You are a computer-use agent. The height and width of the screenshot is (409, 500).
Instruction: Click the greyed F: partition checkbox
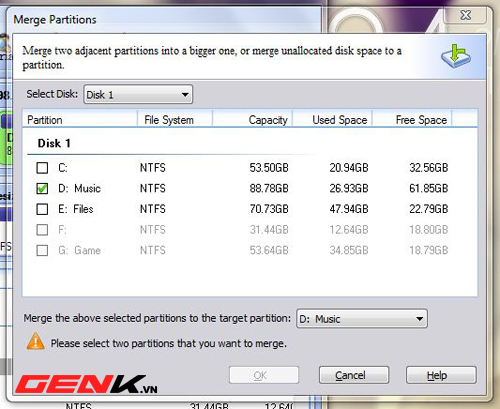[x=42, y=230]
